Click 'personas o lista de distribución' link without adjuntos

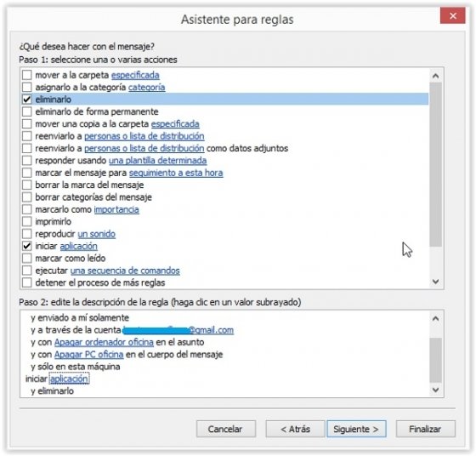pos(144,136)
